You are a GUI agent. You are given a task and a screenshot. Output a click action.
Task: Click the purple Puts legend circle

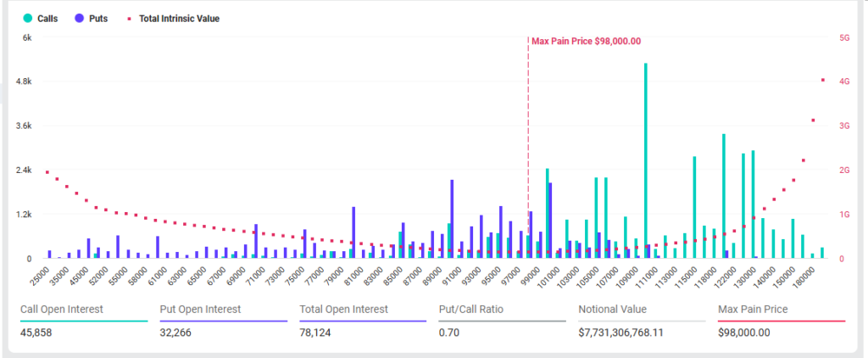(x=78, y=18)
